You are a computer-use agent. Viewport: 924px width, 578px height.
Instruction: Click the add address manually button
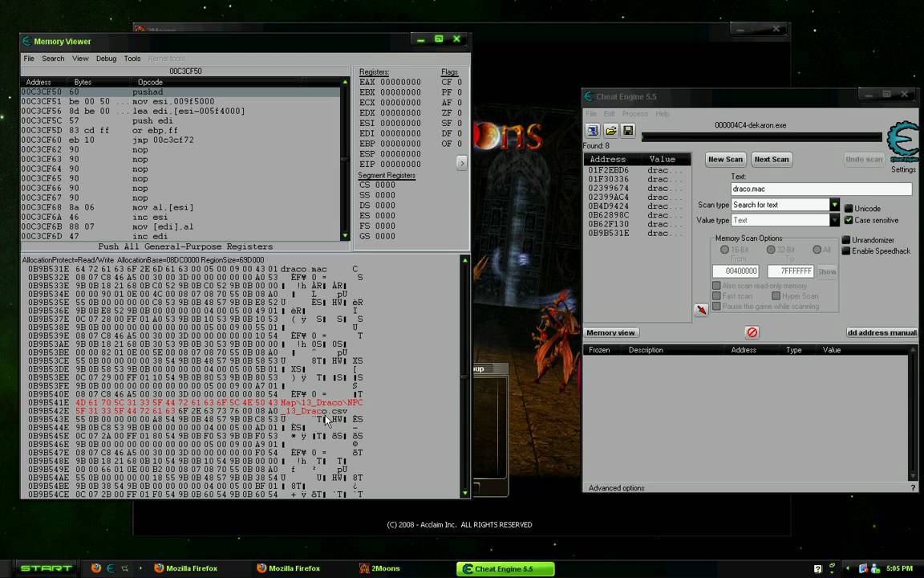881,332
